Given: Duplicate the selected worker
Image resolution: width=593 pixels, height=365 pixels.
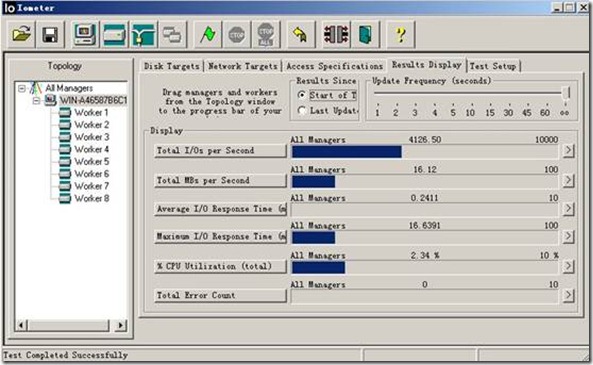Looking at the screenshot, I should (172, 35).
